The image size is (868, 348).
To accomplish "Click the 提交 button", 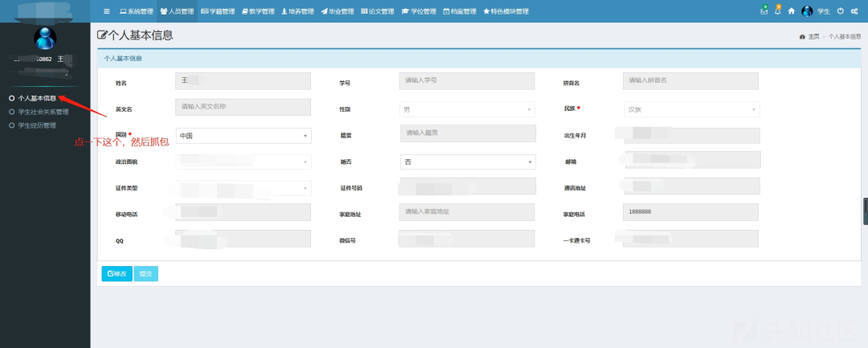I will [146, 274].
